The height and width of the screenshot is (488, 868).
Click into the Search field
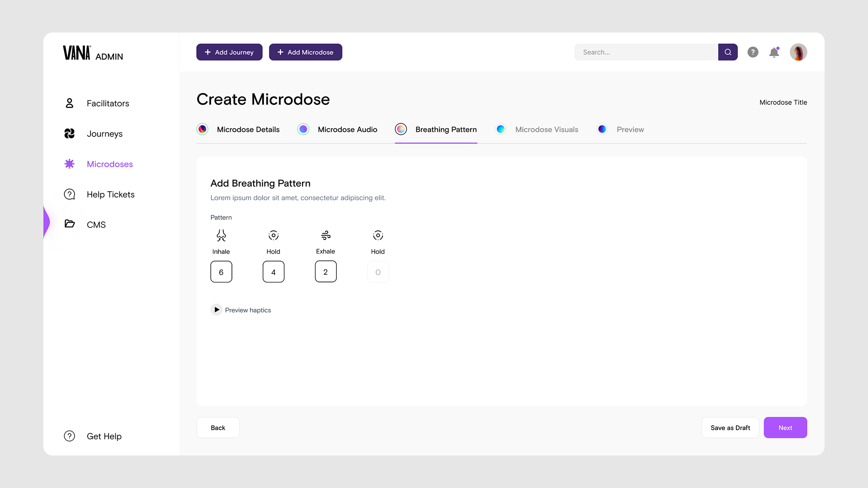pos(646,52)
